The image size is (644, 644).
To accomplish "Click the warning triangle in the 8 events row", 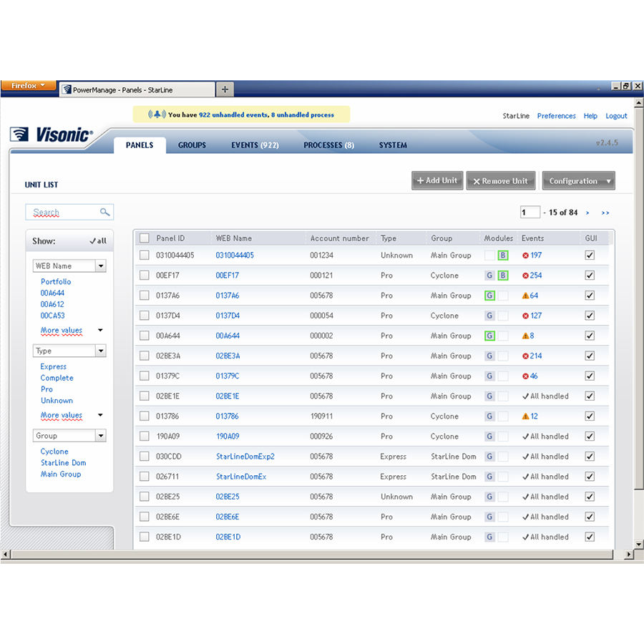I will coord(525,336).
